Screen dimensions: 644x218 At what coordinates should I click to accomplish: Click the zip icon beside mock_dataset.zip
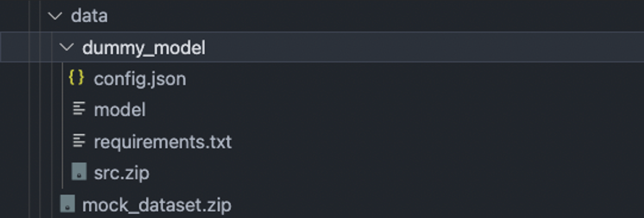[68, 204]
